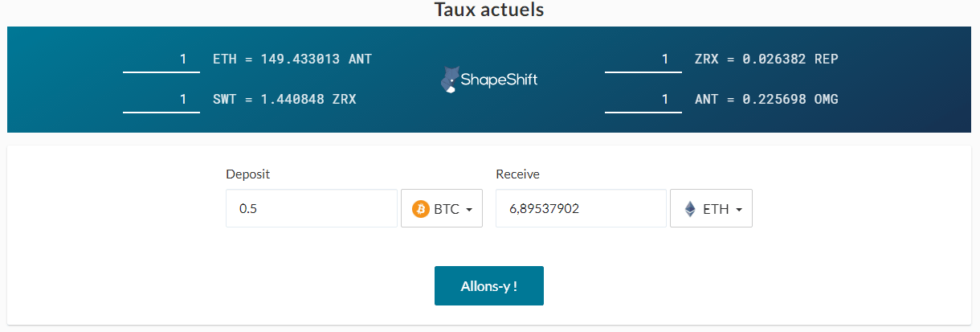Click the orange Bitcoin icon
Viewport: 980px width, 332px height.
coord(421,209)
